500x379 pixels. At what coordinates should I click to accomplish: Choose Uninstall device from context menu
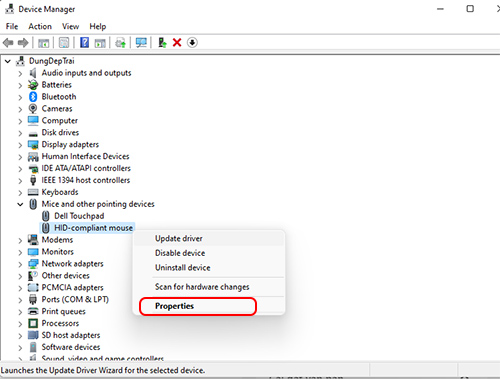(x=209, y=268)
